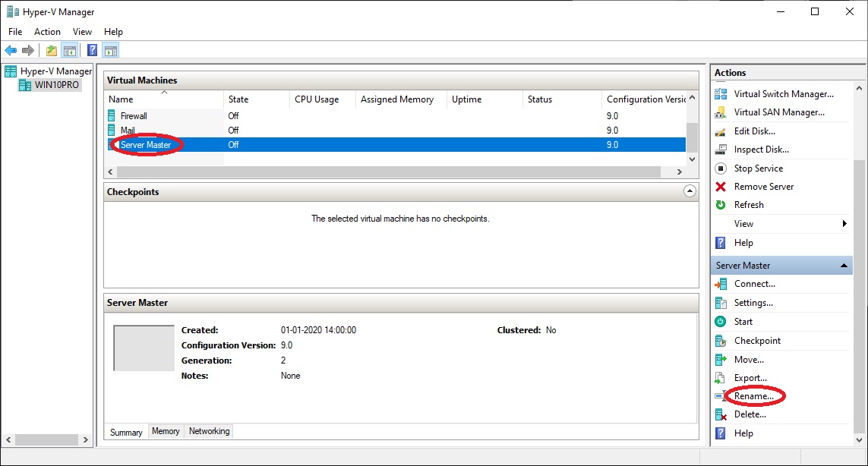Click the Settings icon under Server Master
The height and width of the screenshot is (466, 868).
coord(721,303)
